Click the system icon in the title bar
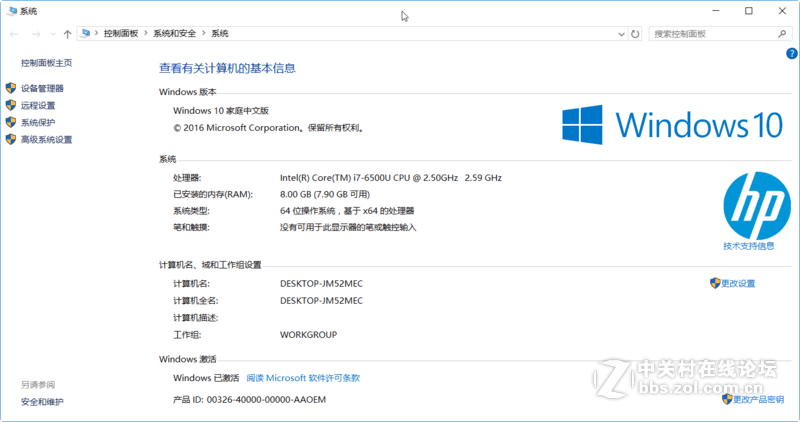The image size is (800, 422). tap(12, 11)
